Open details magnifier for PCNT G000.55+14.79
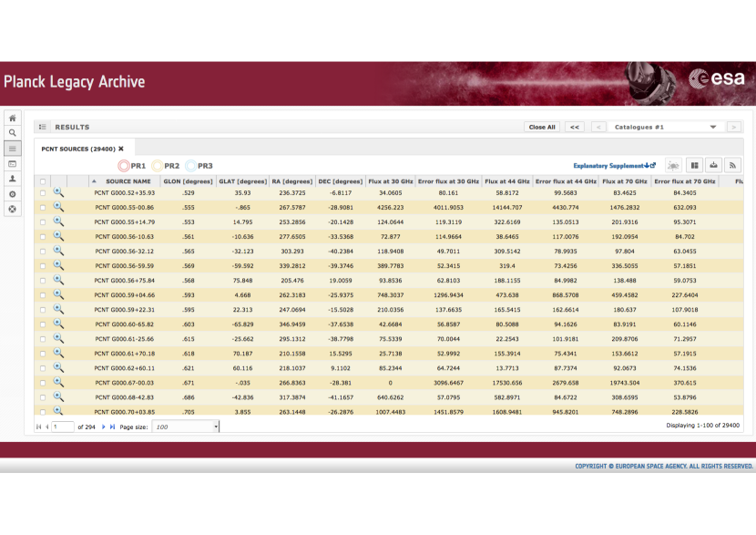This screenshot has width=756, height=535. [58, 221]
